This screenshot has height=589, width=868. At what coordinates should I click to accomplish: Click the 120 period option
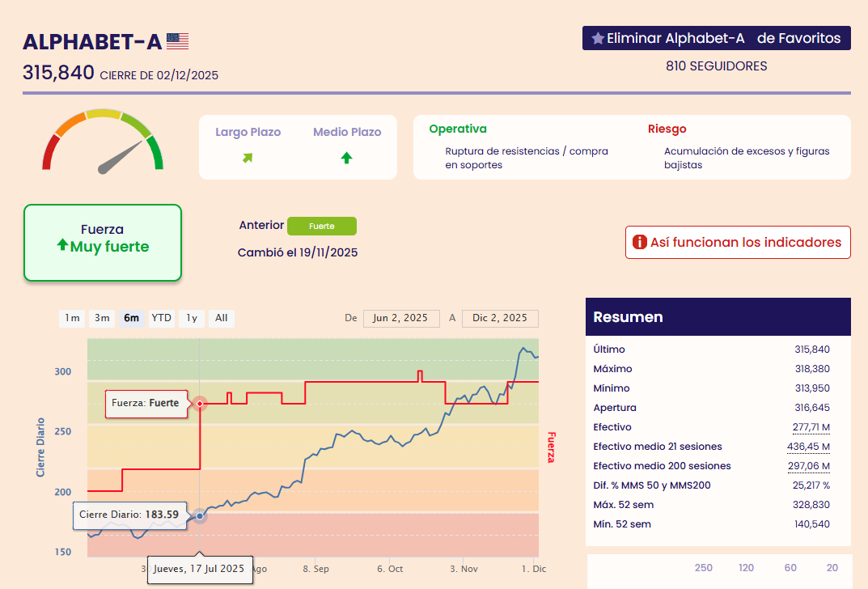point(746,567)
